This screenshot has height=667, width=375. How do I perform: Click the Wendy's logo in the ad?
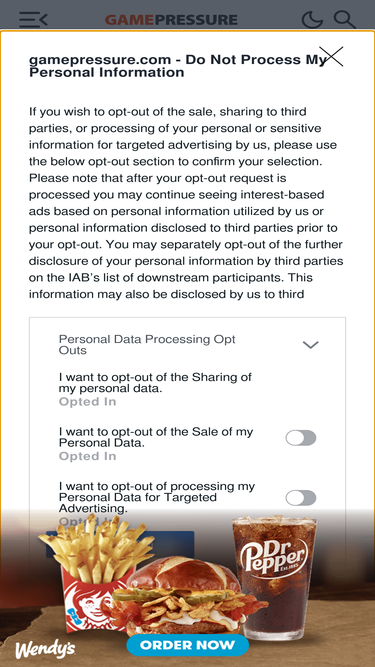(x=45, y=649)
